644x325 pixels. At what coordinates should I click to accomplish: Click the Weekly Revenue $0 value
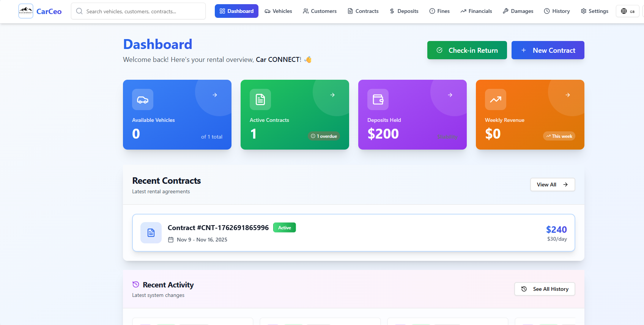tap(493, 134)
